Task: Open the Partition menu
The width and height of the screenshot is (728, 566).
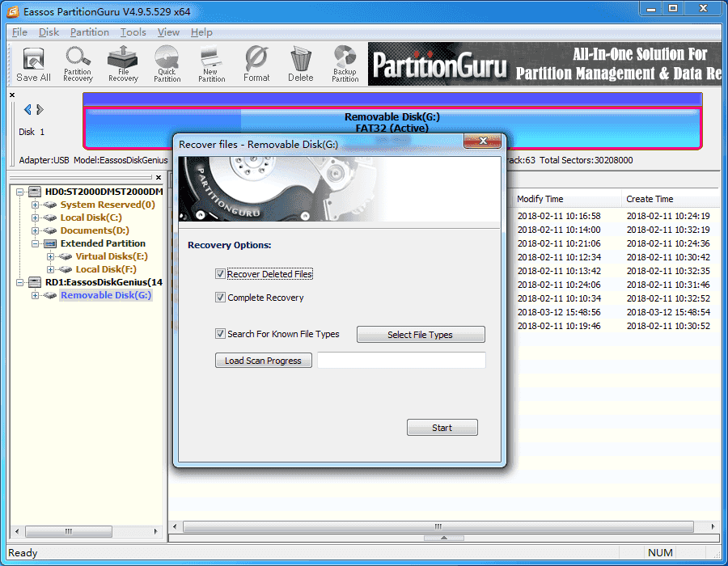Action: (x=90, y=32)
